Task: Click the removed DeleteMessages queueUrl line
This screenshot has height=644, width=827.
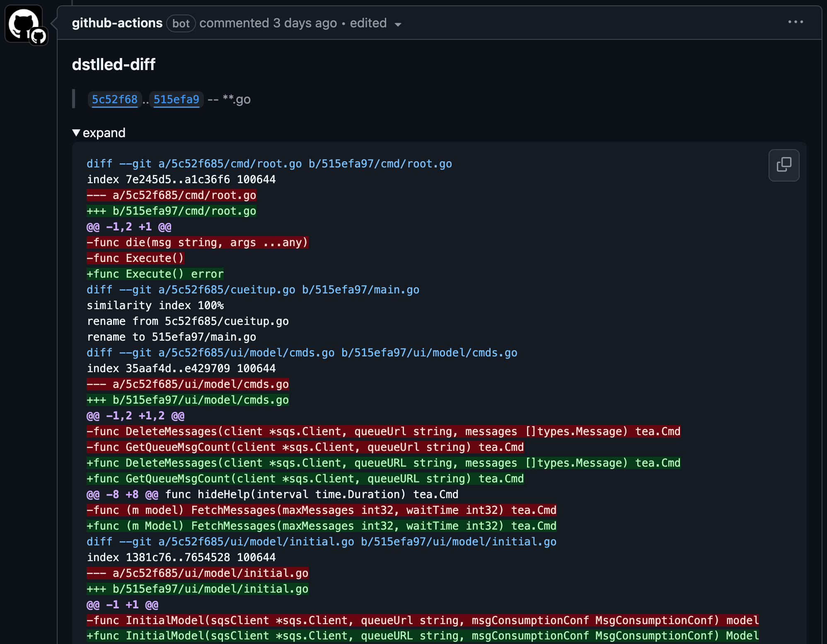Action: coord(384,431)
